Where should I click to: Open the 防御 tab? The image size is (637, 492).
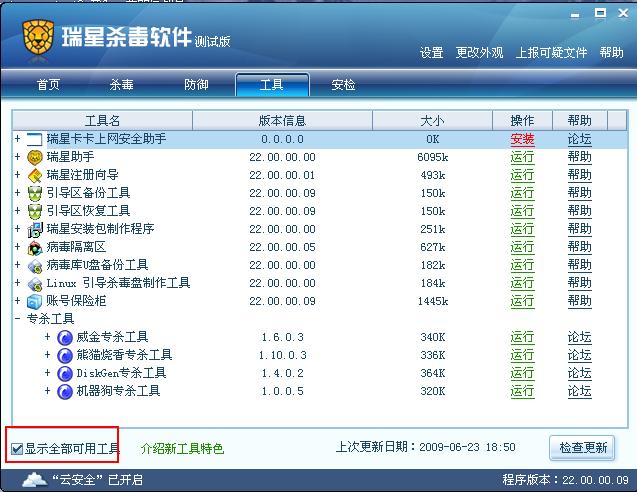tap(196, 85)
